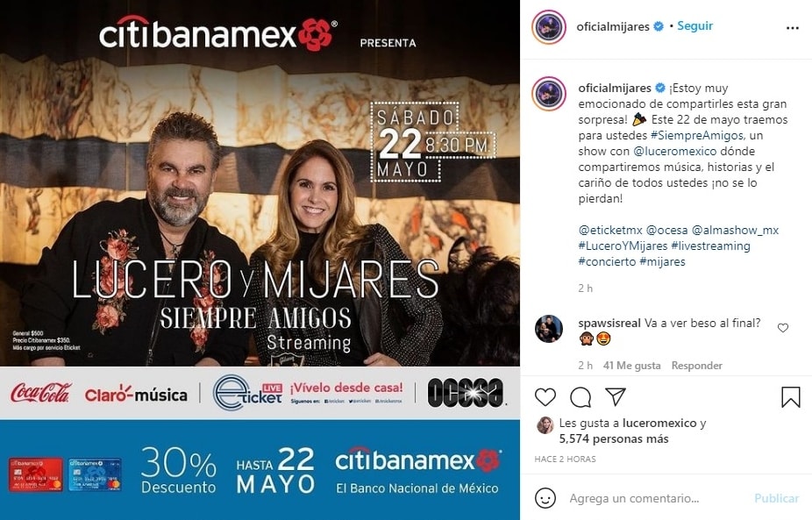Submit the comment with Publicar
Screen dimensions: 812x520
(776, 498)
